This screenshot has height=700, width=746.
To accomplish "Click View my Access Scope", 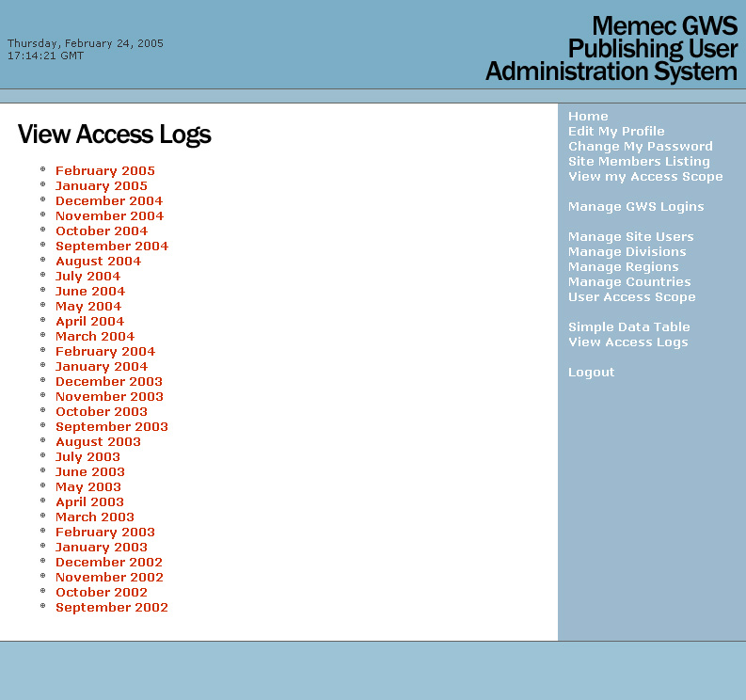I will (645, 177).
